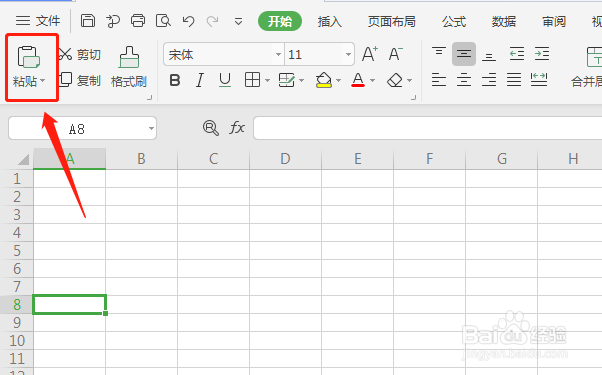Image resolution: width=602 pixels, height=375 pixels.
Task: Select column C header
Action: click(x=213, y=159)
